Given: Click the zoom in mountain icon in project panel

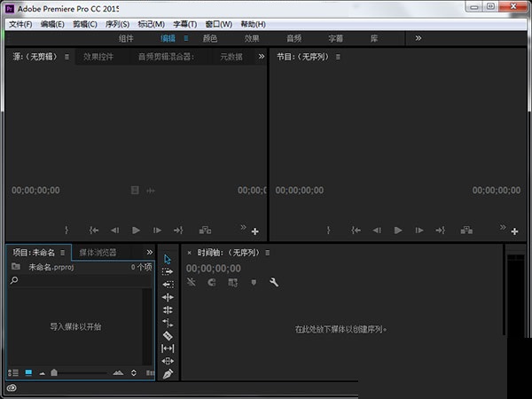Looking at the screenshot, I should (118, 373).
